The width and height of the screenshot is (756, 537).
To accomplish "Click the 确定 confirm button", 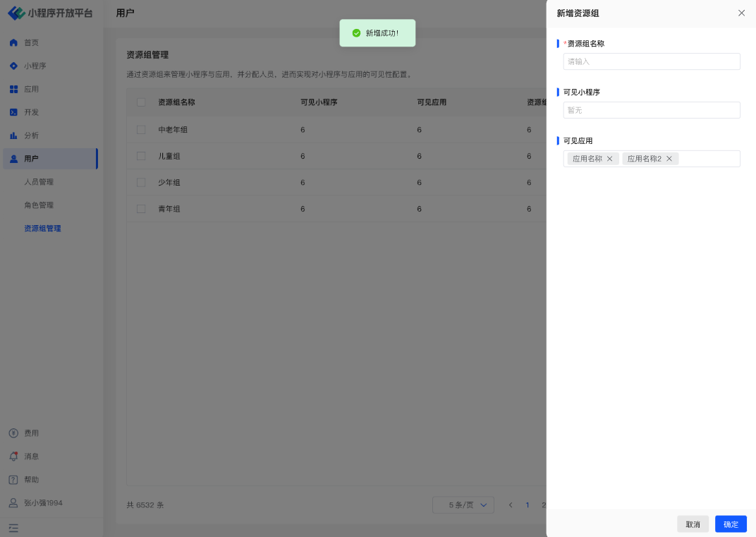I will (731, 524).
